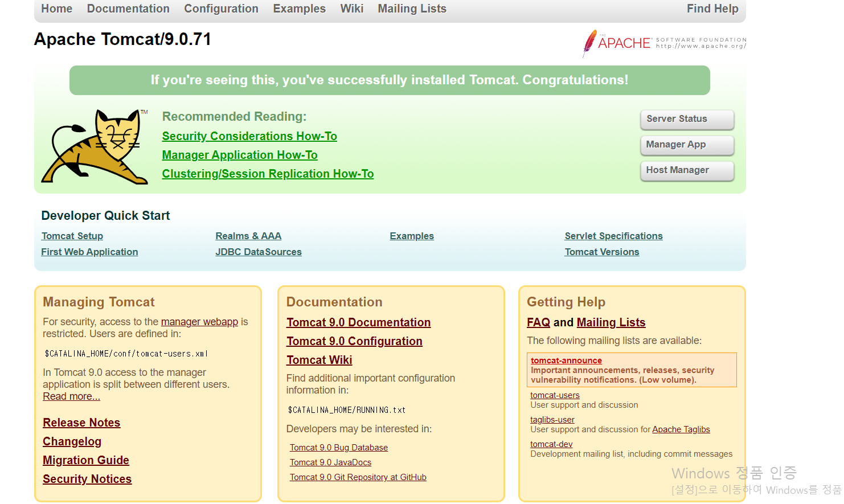Open Manager Application How-To link
Screen dimensions: 844x504
click(240, 155)
